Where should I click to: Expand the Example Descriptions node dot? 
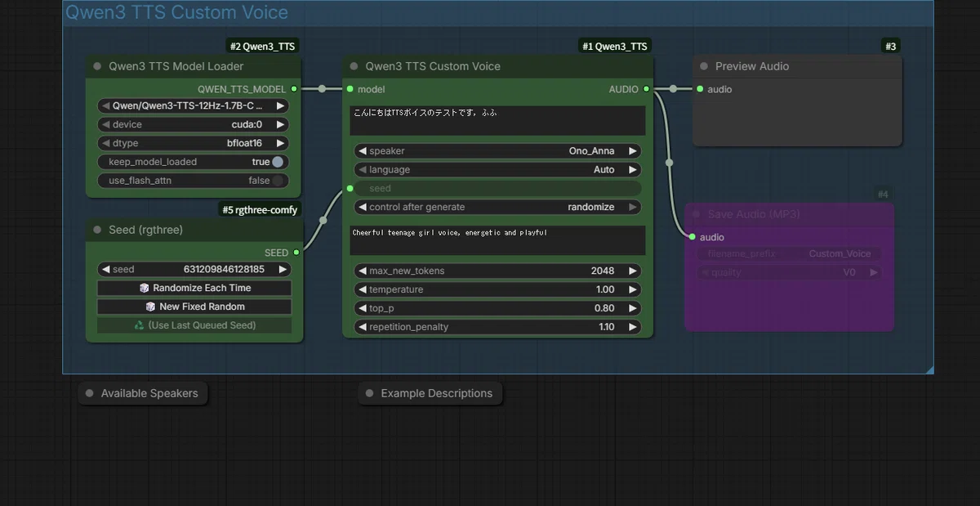click(370, 393)
